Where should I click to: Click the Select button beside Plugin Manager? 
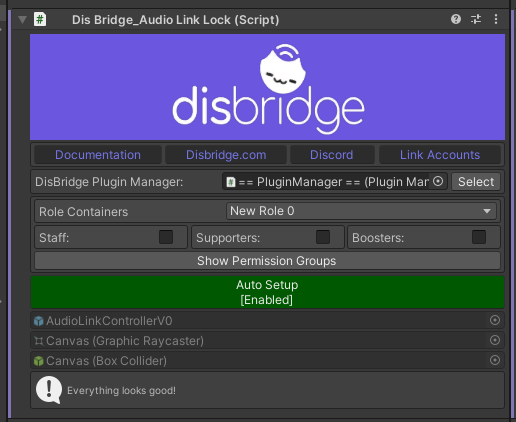[476, 182]
